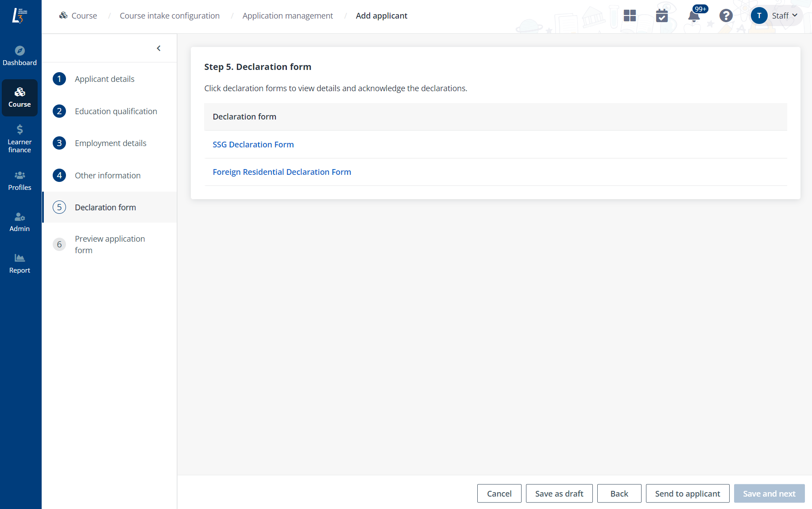This screenshot has height=509, width=812.
Task: Go to step 3 Employment details
Action: (110, 143)
